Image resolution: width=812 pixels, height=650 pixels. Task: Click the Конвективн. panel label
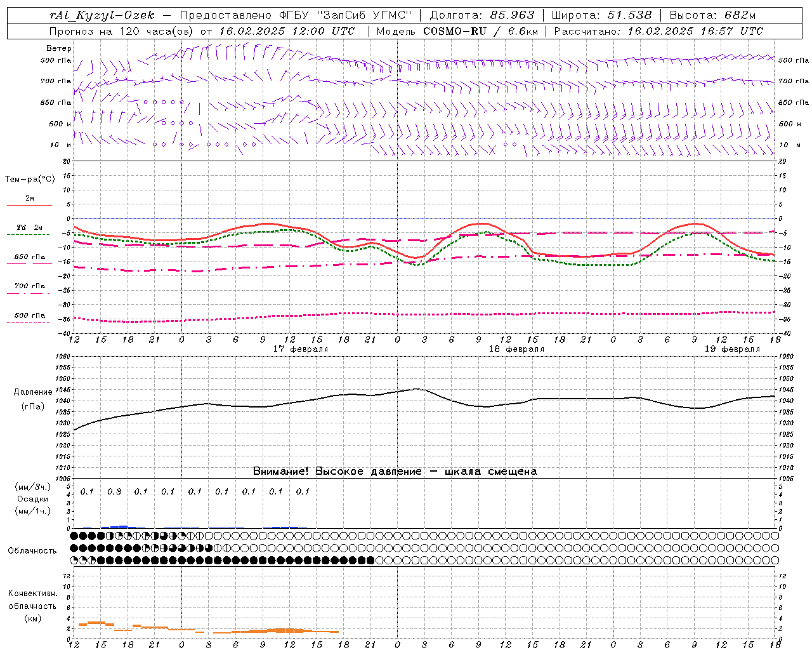click(x=32, y=594)
